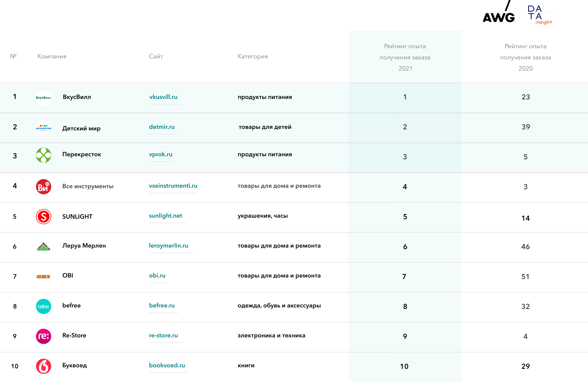Click the pink Re-Store logo
The width and height of the screenshot is (588, 382).
point(44,336)
